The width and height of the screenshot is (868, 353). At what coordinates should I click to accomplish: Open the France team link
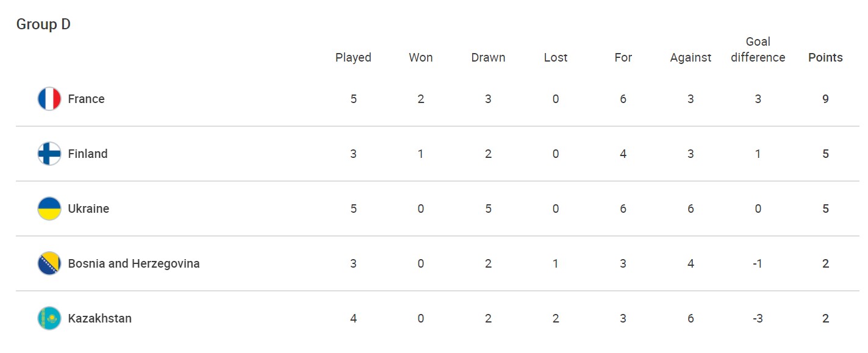[x=86, y=99]
